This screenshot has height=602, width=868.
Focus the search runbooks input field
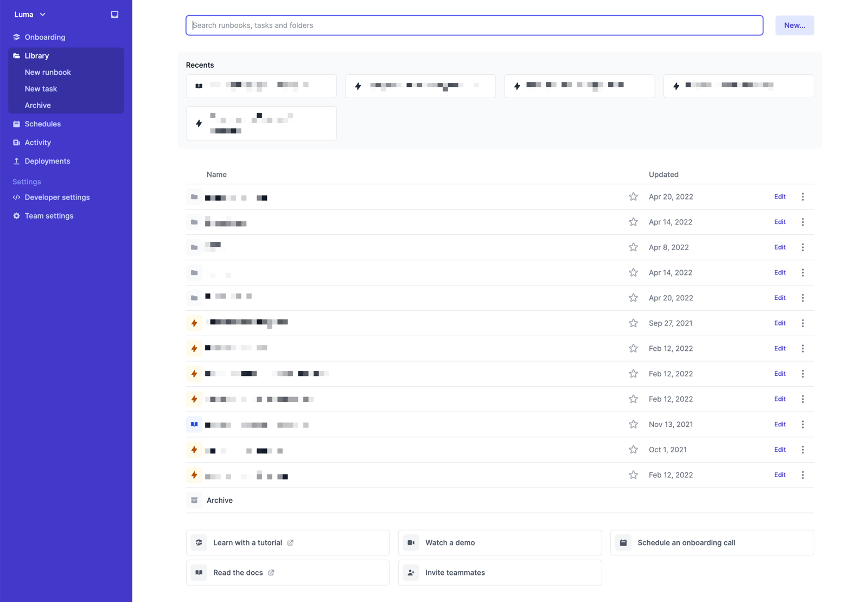pos(474,25)
